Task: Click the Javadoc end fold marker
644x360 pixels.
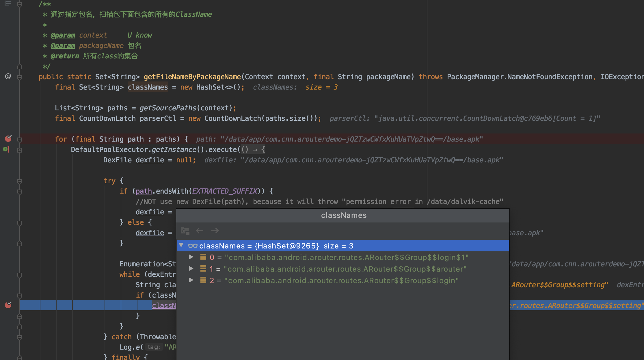Action: click(20, 66)
